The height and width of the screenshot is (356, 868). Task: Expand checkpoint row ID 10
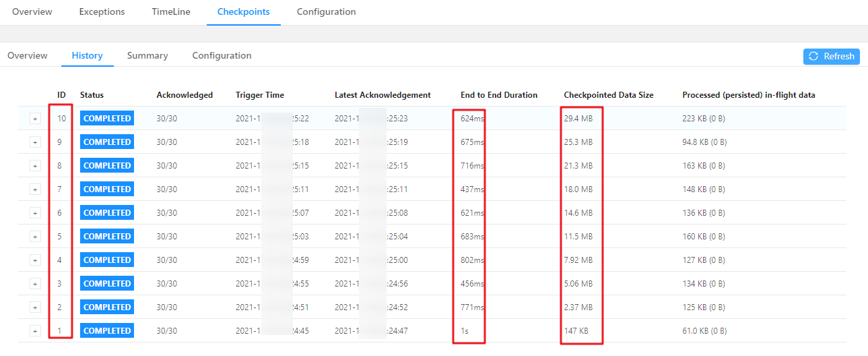pos(35,119)
